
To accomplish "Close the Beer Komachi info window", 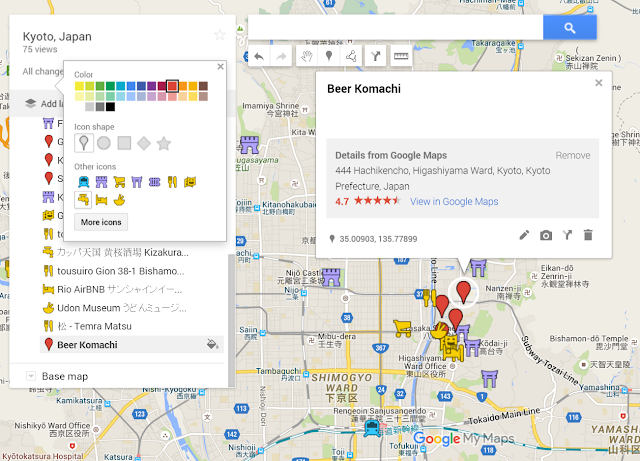I will [x=598, y=83].
